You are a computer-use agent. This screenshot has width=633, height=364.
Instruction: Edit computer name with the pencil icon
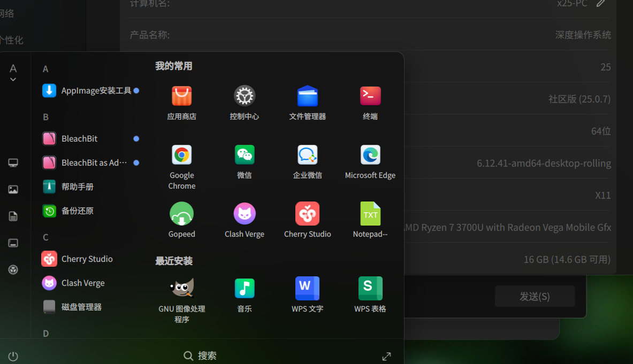(601, 3)
